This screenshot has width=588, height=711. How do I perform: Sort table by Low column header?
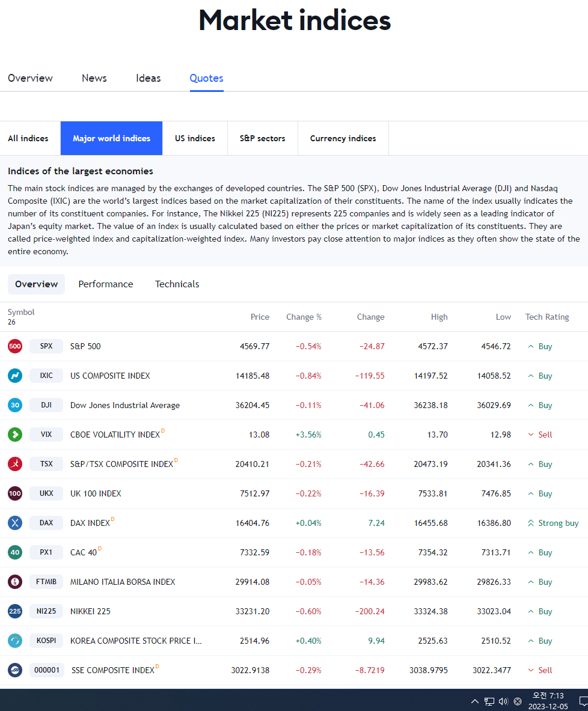503,317
